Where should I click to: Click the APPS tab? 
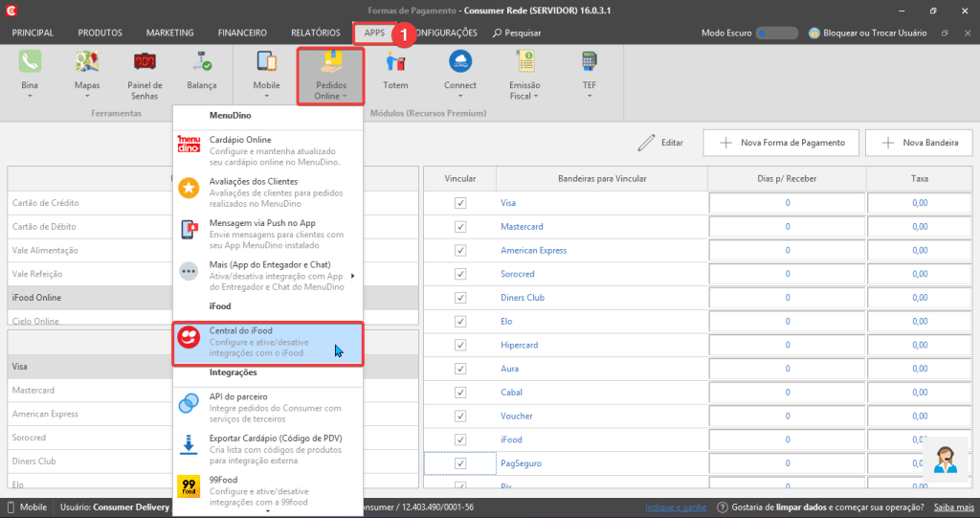[x=374, y=33]
